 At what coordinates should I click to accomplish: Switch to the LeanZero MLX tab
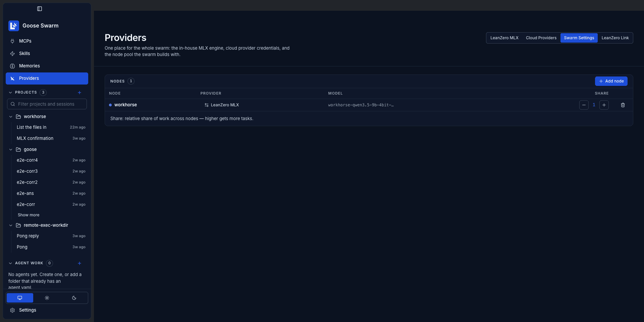pos(504,38)
